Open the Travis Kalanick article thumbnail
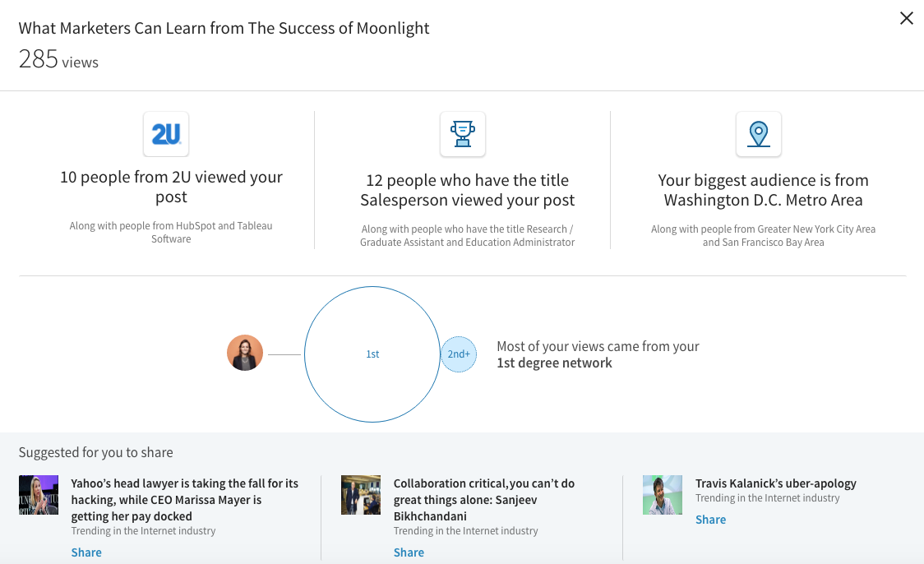 click(663, 495)
